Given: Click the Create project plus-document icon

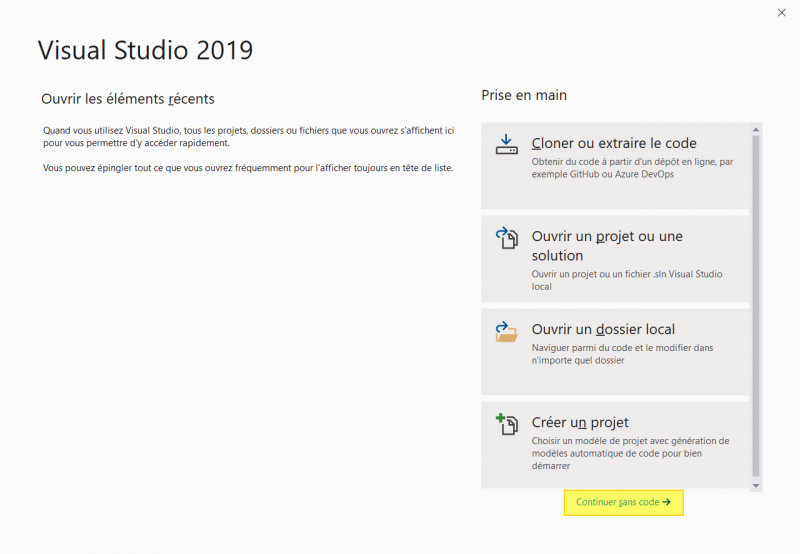Looking at the screenshot, I should pyautogui.click(x=507, y=424).
